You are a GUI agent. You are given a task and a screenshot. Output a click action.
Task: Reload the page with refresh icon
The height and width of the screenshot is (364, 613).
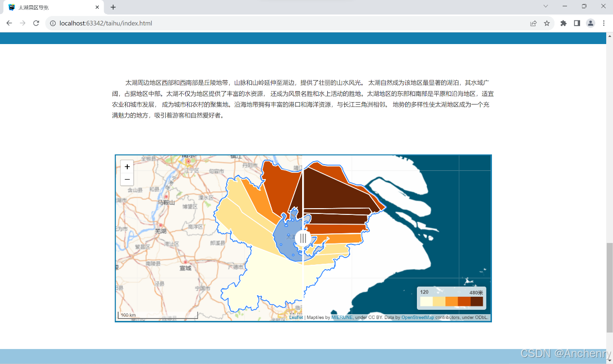click(x=36, y=23)
